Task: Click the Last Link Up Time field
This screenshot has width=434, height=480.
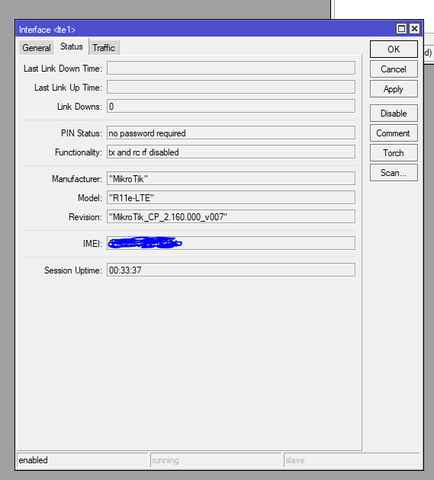Action: [231, 87]
